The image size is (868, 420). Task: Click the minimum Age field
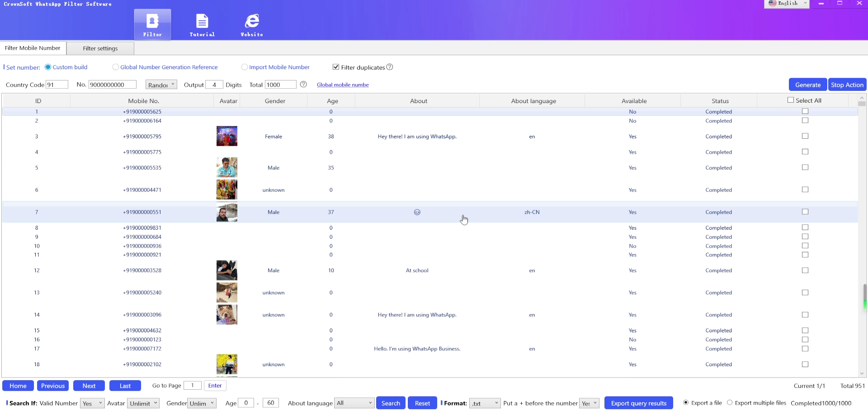(x=246, y=403)
